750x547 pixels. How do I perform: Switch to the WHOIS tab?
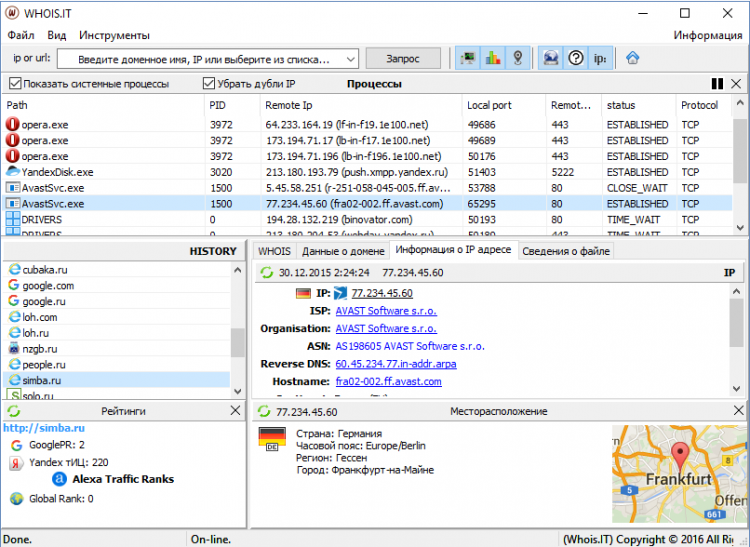click(274, 251)
